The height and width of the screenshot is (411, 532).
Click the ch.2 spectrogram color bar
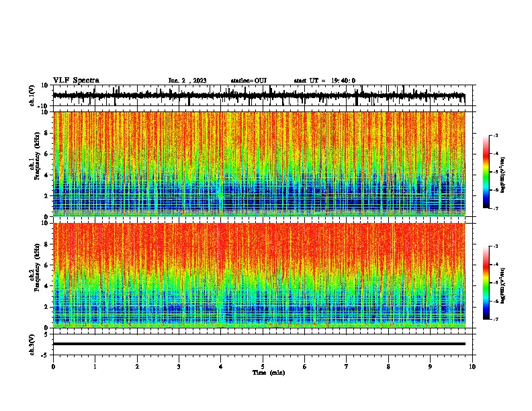(x=486, y=283)
